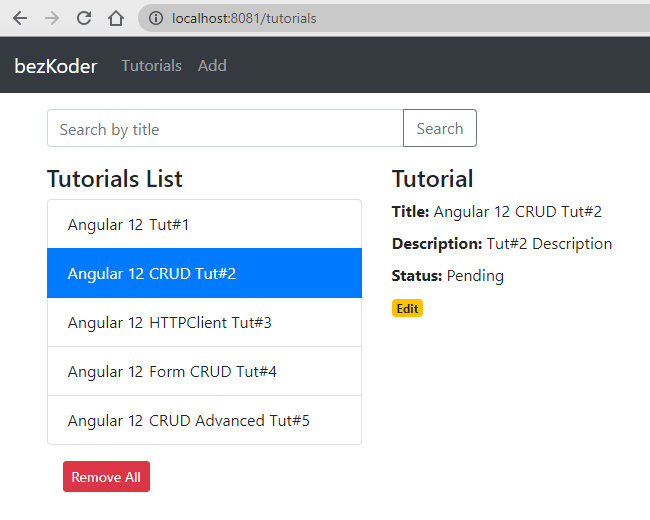
Task: Click the red Remove All button
Action: (107, 477)
